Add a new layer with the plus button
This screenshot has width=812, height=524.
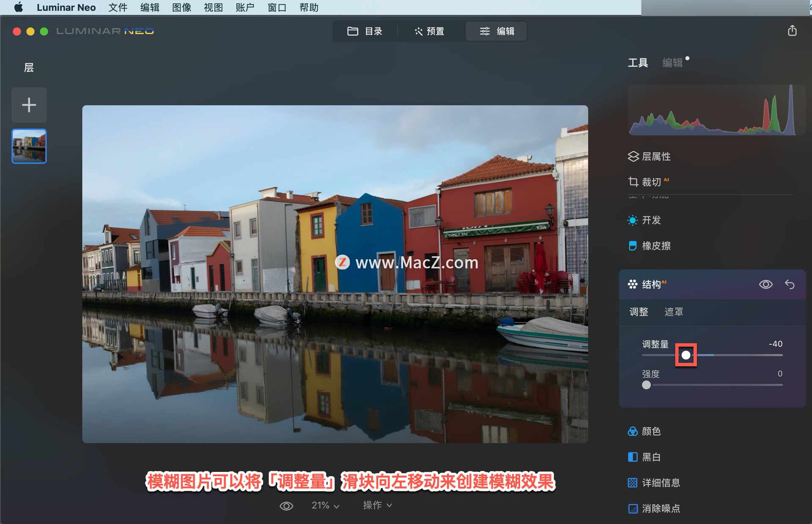click(29, 105)
